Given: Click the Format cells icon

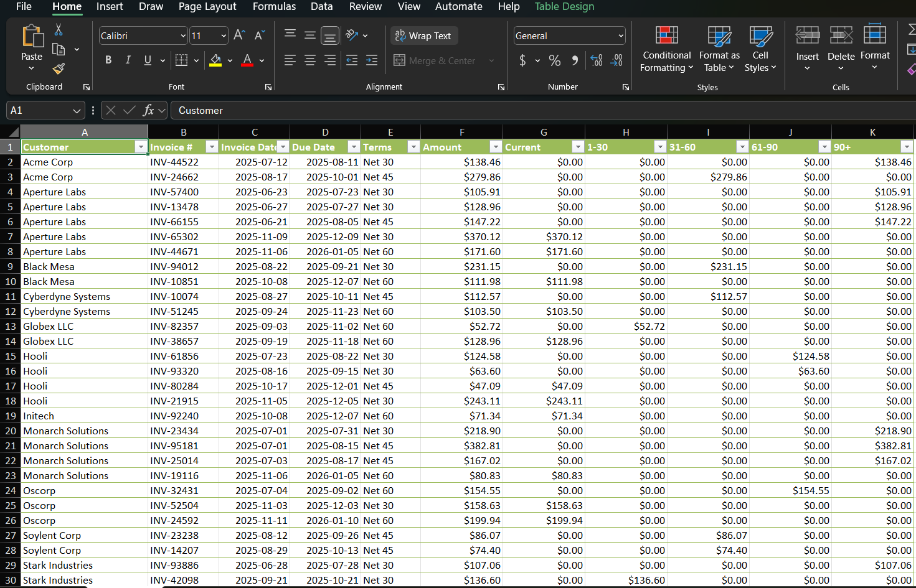Looking at the screenshot, I should (x=875, y=34).
